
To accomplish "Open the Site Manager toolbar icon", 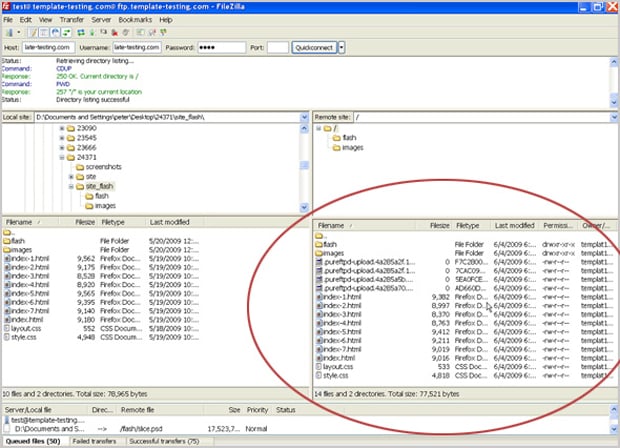I will (x=10, y=32).
